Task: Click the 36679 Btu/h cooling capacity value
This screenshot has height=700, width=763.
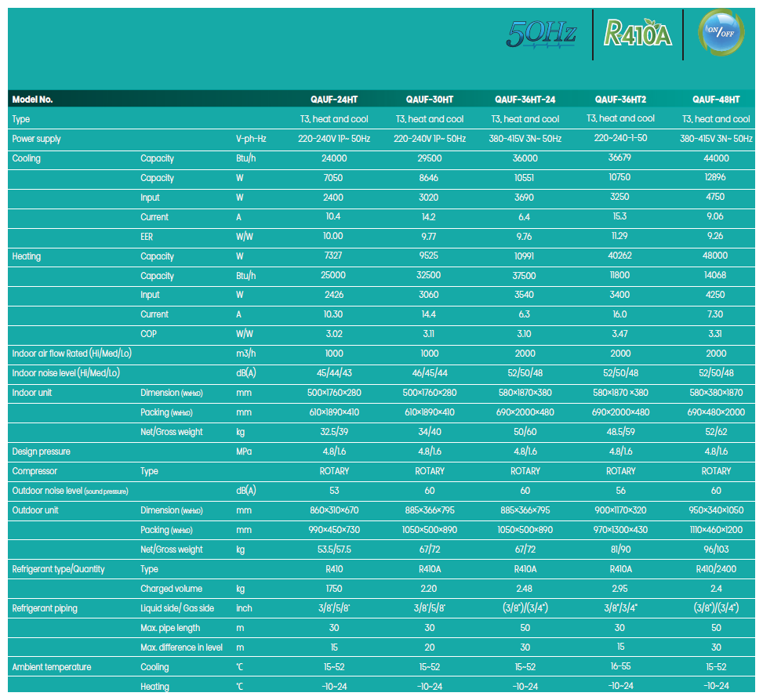Action: coord(619,158)
